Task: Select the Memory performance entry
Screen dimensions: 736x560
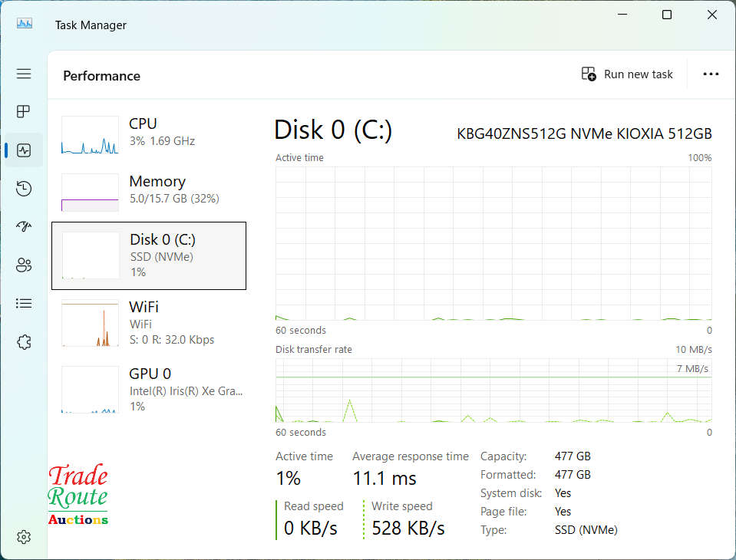Action: (x=149, y=190)
